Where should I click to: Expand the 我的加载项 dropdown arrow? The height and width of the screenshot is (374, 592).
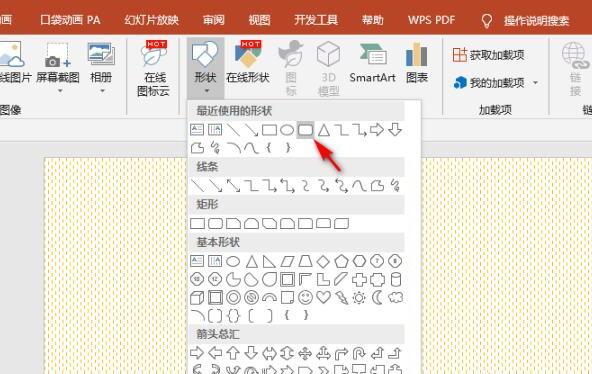pos(535,83)
